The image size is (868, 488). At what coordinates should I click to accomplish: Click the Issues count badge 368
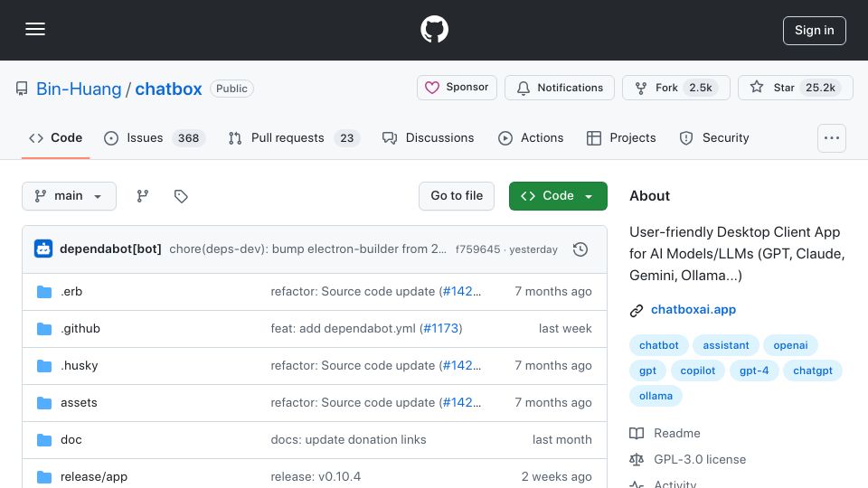188,137
